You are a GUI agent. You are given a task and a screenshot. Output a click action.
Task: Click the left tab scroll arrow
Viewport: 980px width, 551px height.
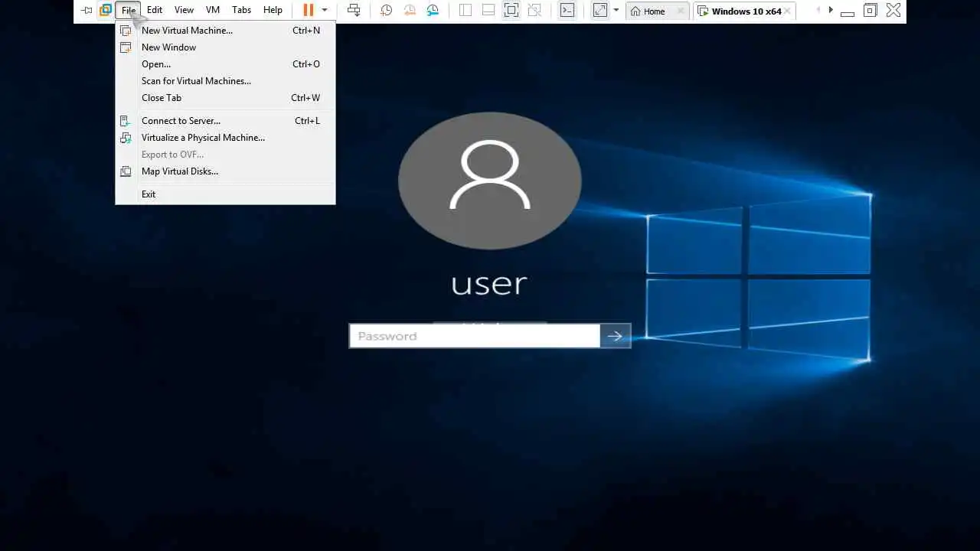818,10
